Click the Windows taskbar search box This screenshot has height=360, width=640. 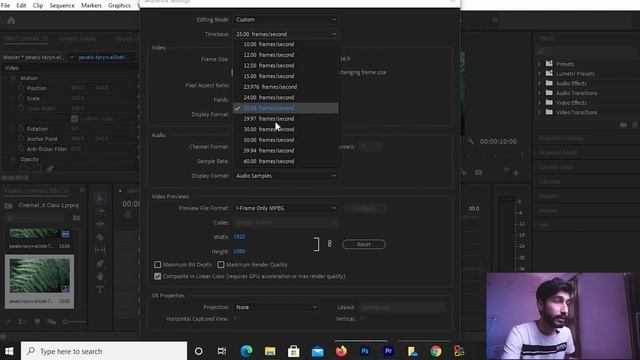click(104, 351)
